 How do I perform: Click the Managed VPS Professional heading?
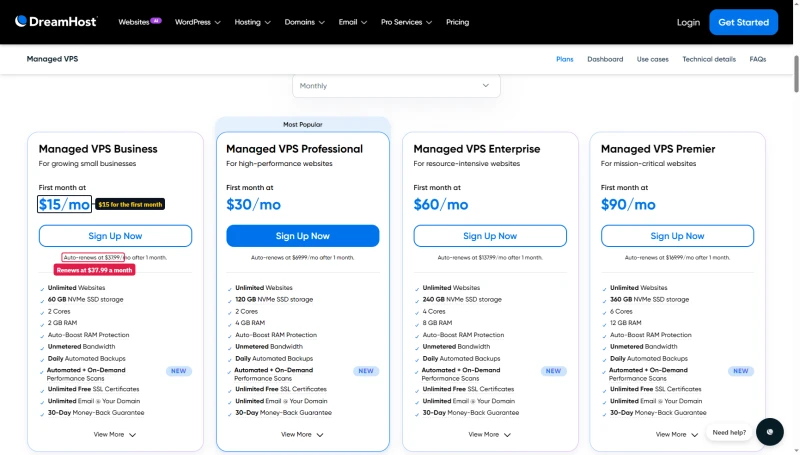pos(294,149)
